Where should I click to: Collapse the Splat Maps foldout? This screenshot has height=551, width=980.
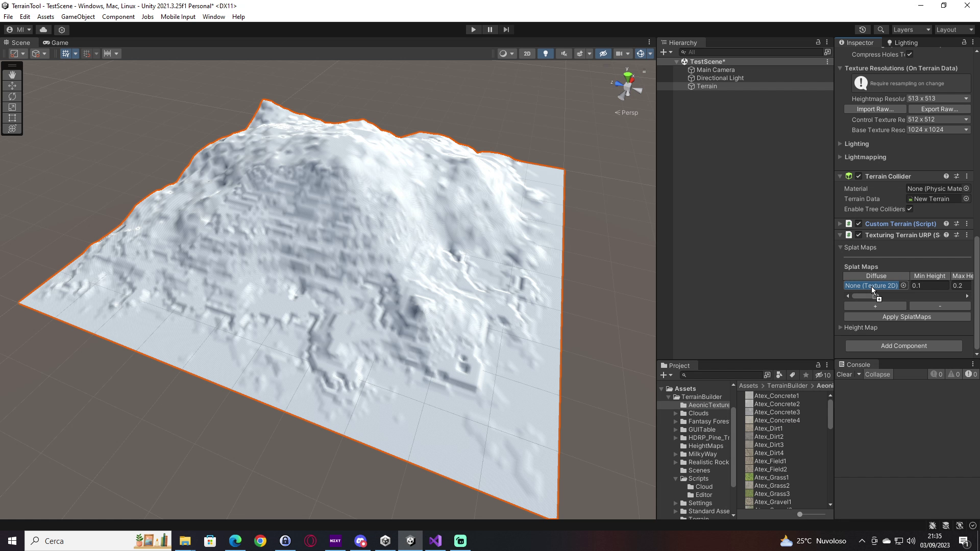point(840,247)
